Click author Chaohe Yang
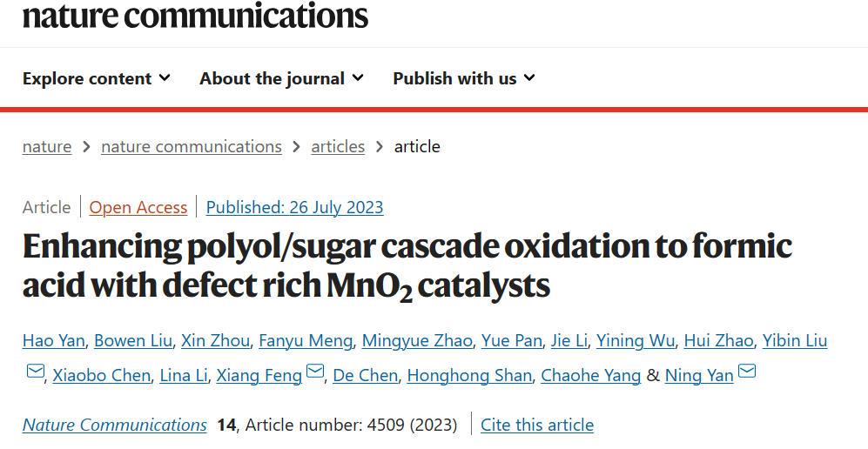 (x=590, y=375)
